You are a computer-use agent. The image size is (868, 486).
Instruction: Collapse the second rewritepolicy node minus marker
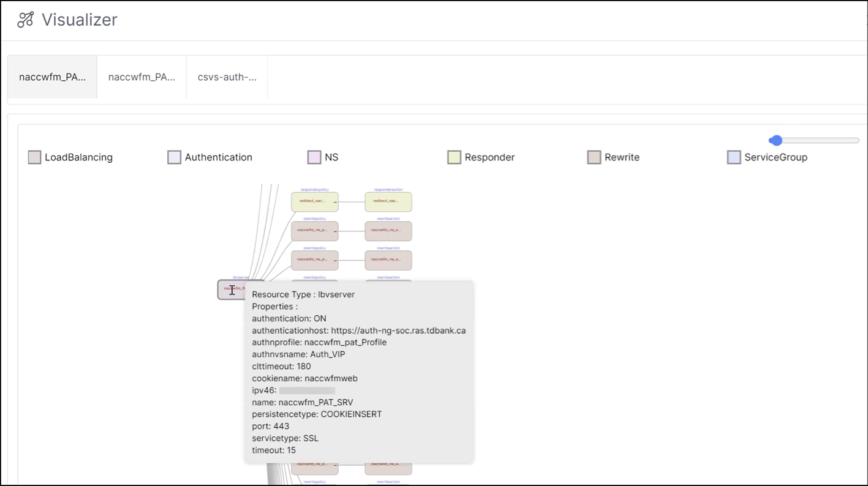335,261
